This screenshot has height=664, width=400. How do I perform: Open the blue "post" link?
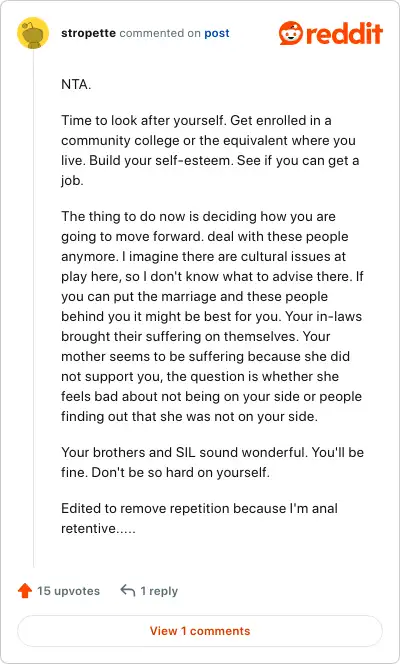(x=217, y=33)
